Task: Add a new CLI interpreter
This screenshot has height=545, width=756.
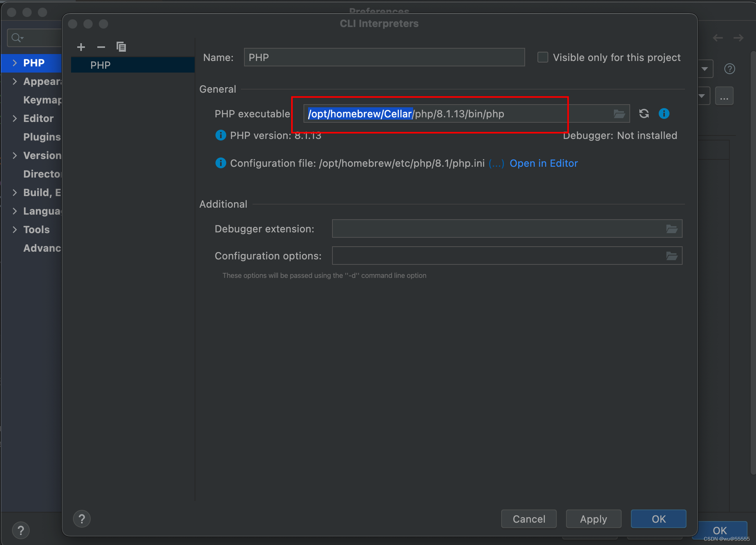Action: 81,47
